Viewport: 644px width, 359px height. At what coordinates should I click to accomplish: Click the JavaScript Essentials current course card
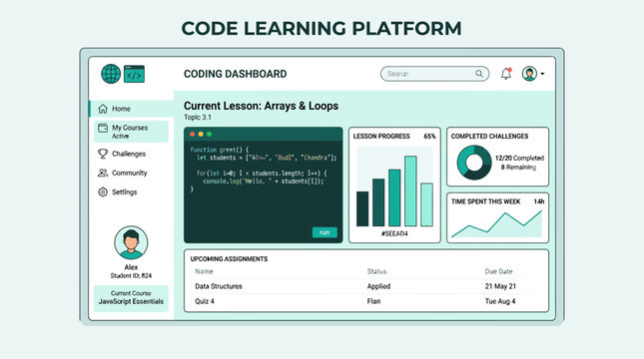pos(131,298)
